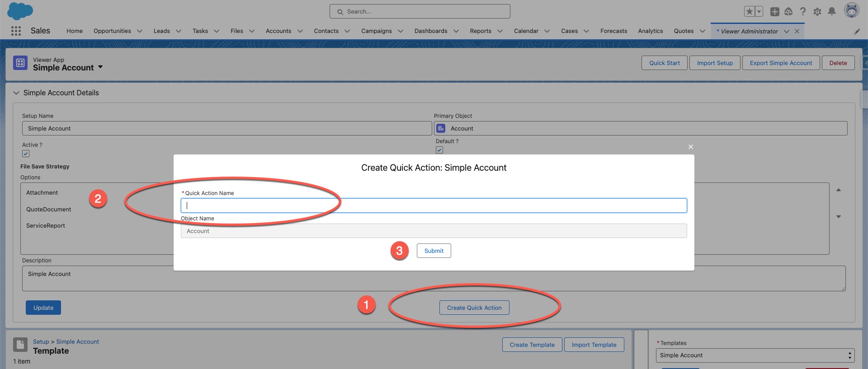Expand the Simple Account title dropdown
This screenshot has height=369, width=868.
click(x=100, y=67)
